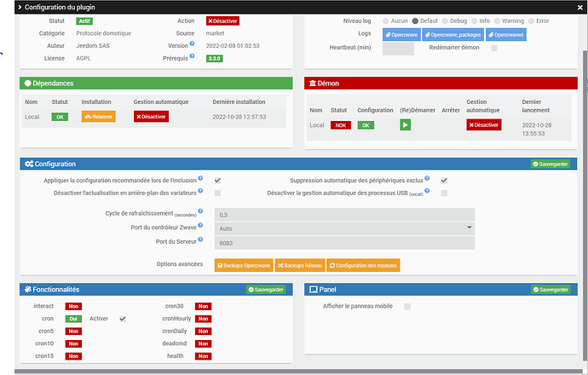Click the Heartbeat (min) field
This screenshot has width=588, height=375.
coord(398,49)
